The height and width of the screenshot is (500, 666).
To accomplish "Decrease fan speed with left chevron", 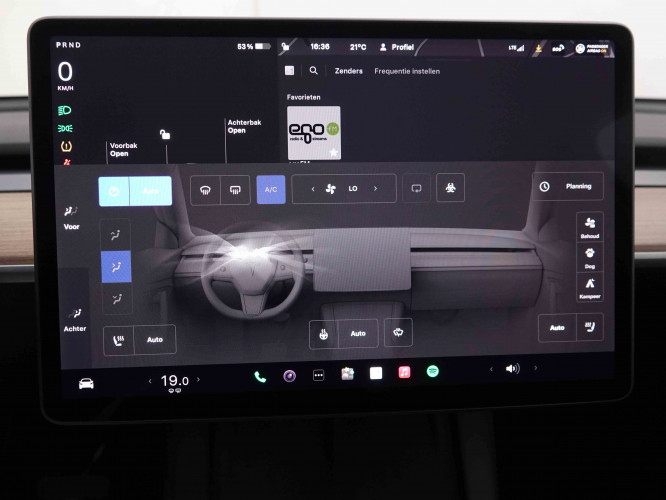I will point(312,188).
